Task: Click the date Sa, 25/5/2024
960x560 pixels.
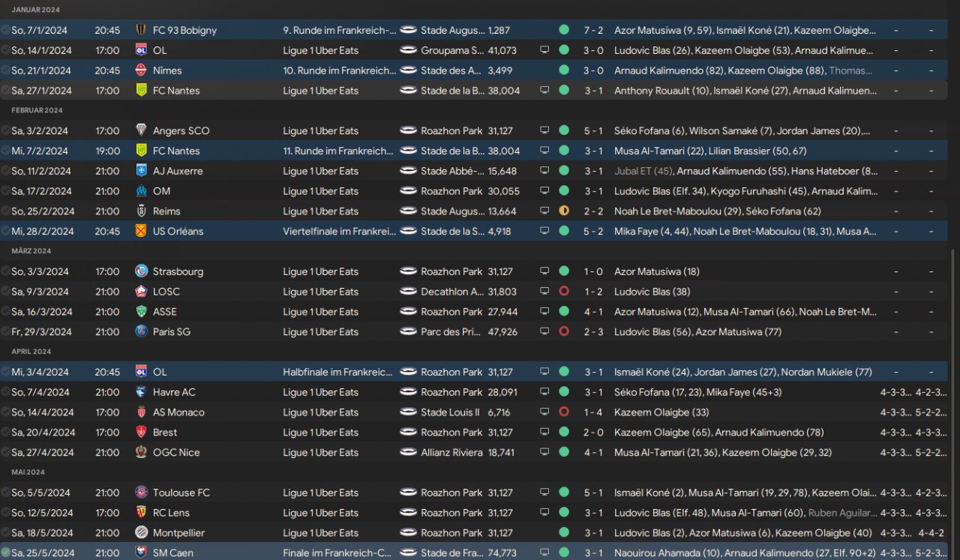Action: pyautogui.click(x=43, y=553)
